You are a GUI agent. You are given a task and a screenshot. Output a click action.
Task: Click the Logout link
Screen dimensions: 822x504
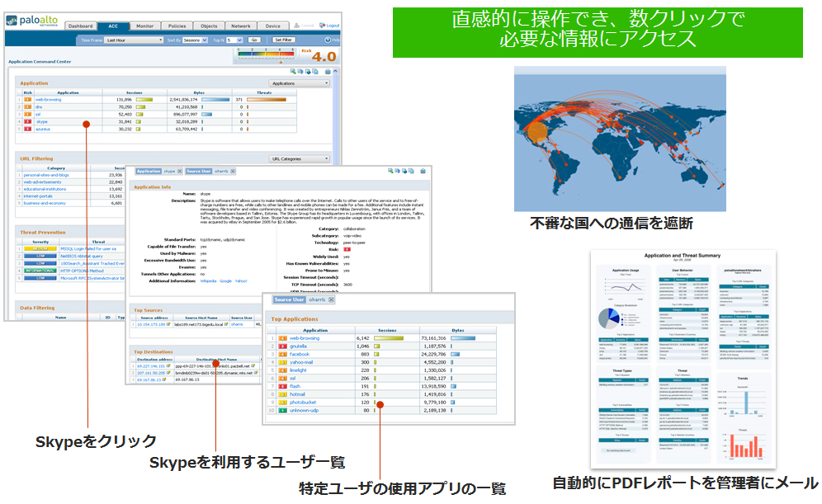pyautogui.click(x=330, y=25)
